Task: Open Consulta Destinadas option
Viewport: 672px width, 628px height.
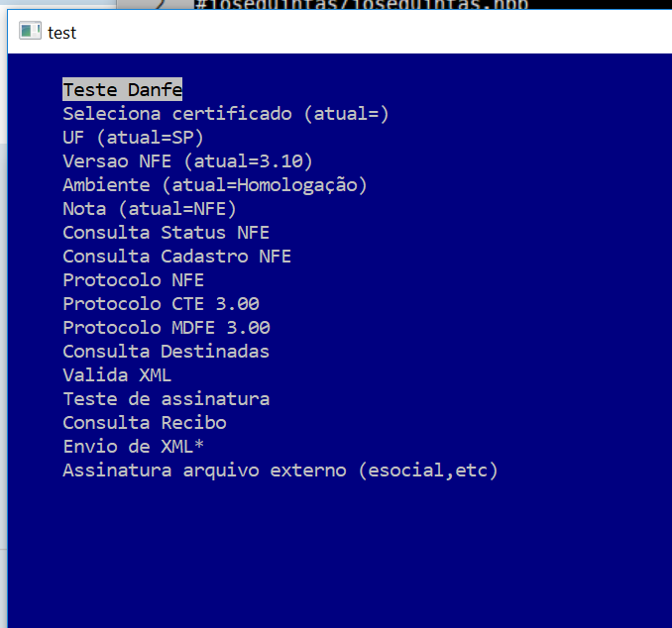Action: pos(166,352)
